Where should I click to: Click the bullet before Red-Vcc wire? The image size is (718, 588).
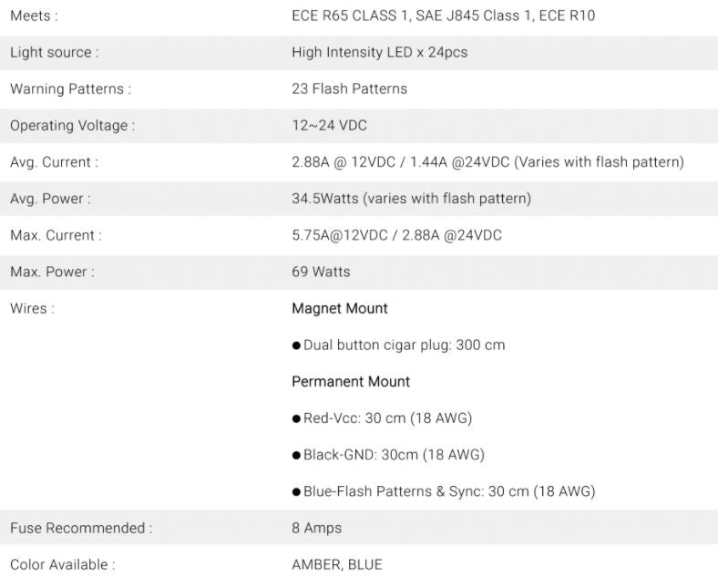click(x=297, y=418)
